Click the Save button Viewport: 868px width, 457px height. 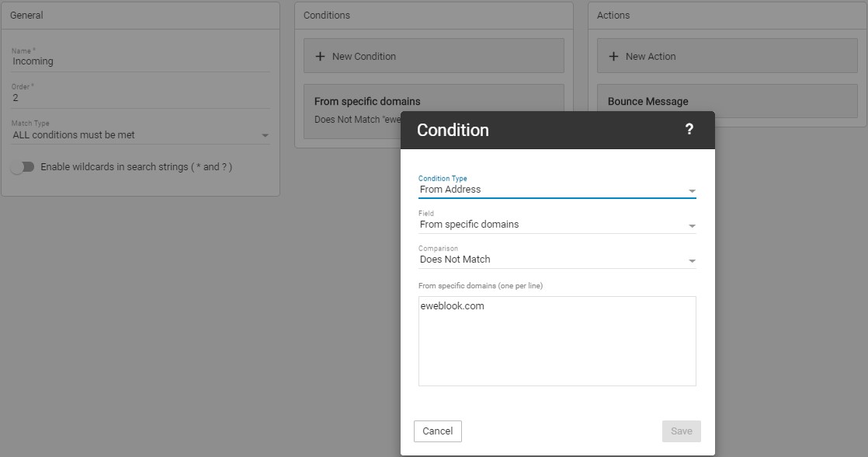point(681,431)
